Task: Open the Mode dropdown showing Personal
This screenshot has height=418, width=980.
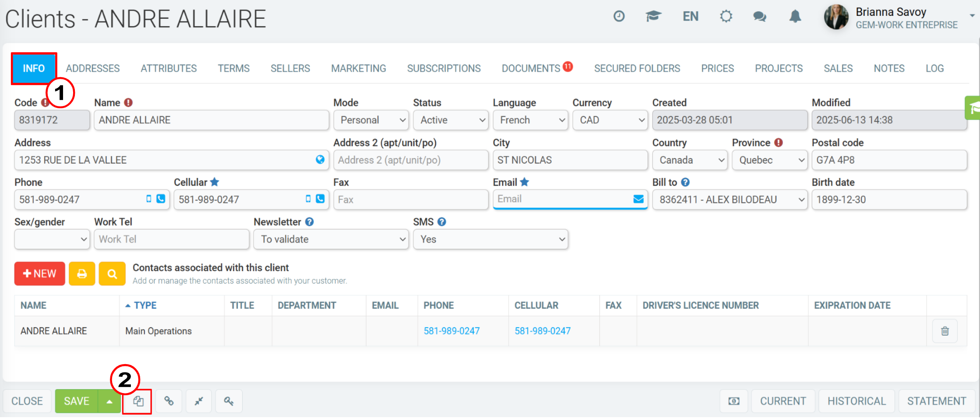Action: click(x=371, y=120)
